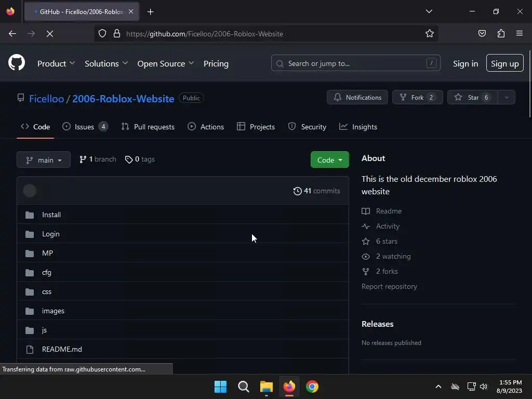Open the green Code dropdown button
This screenshot has height=399, width=532.
click(329, 159)
